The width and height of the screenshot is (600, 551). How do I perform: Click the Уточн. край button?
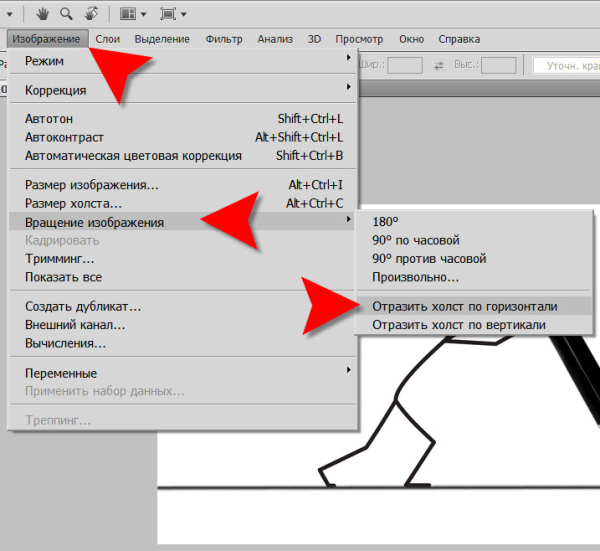tap(566, 66)
